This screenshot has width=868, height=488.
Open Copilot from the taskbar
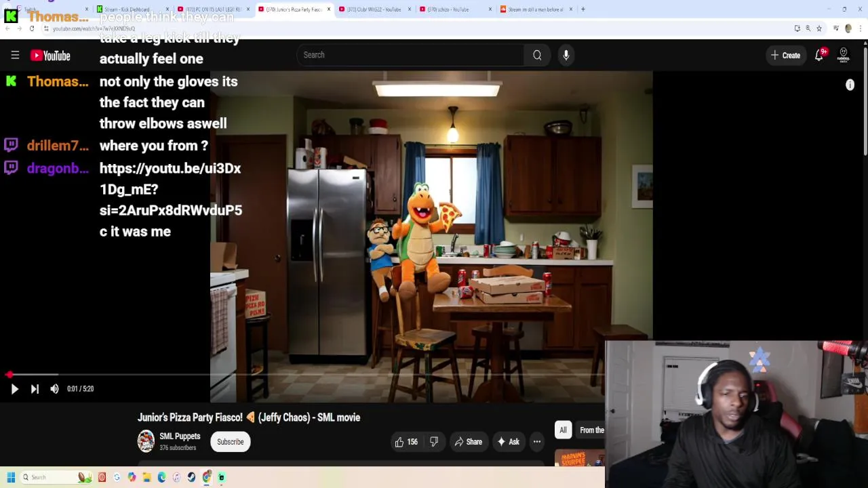(x=132, y=477)
